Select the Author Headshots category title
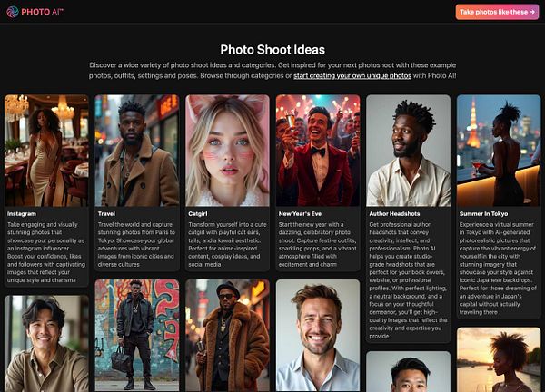Viewport: 545px width, 392px height. (394, 214)
